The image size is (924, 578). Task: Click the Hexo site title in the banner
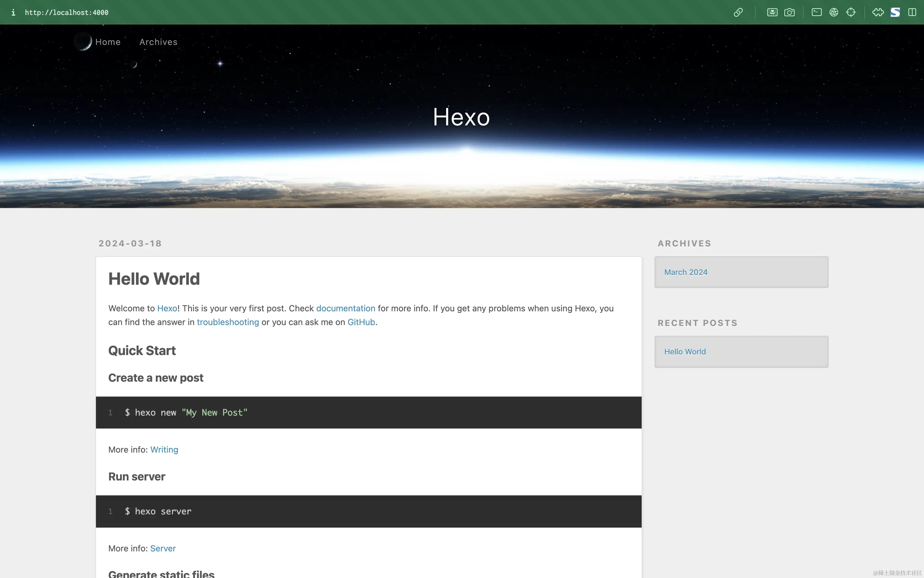pyautogui.click(x=461, y=117)
